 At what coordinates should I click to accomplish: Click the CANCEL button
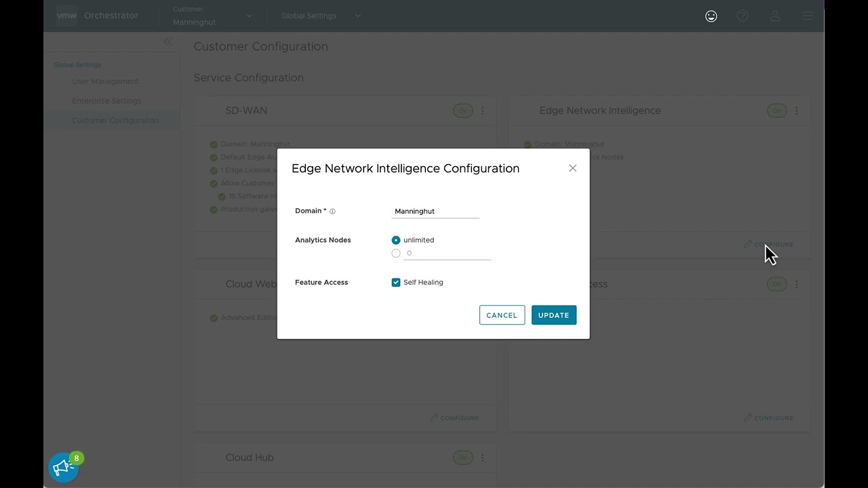click(502, 314)
